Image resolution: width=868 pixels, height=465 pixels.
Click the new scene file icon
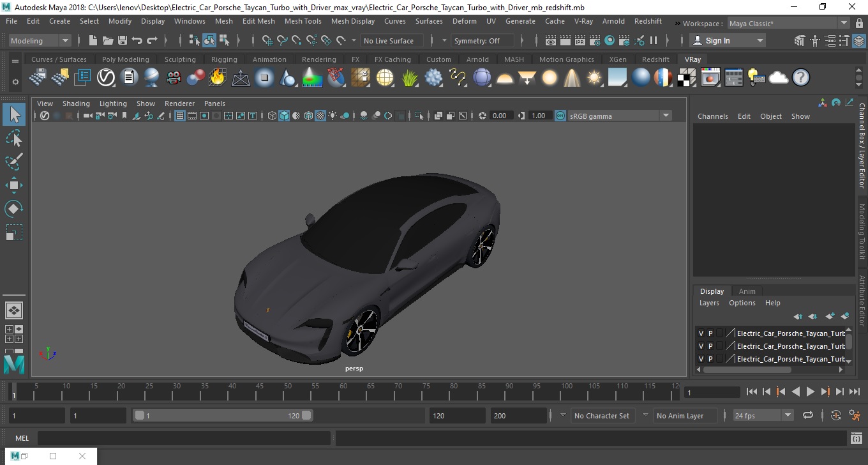pos(93,40)
